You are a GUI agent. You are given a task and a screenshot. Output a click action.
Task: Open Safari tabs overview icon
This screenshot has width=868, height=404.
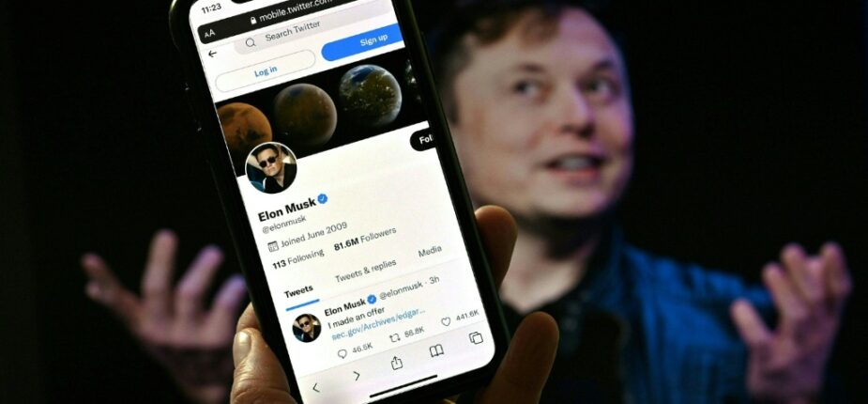(x=476, y=337)
